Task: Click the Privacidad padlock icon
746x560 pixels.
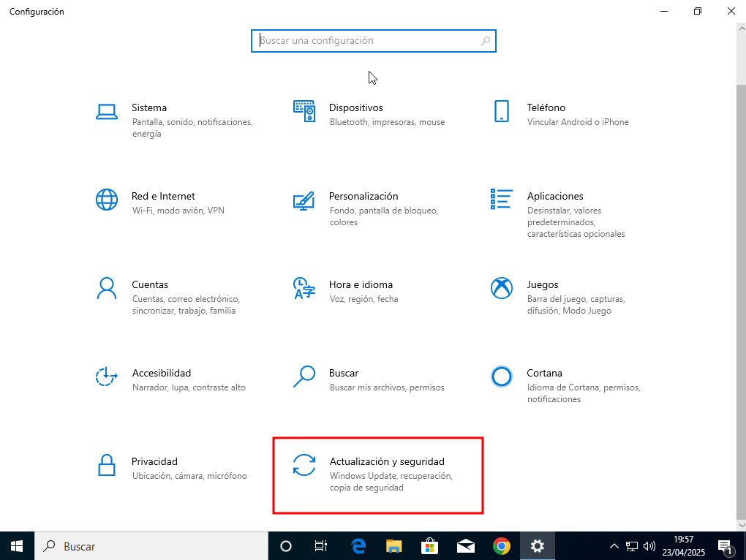Action: pos(107,465)
